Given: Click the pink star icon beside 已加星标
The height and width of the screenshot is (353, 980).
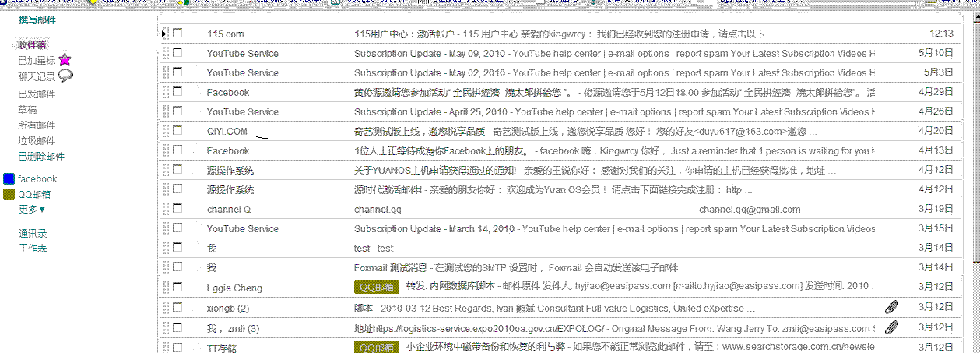Looking at the screenshot, I should tap(65, 60).
